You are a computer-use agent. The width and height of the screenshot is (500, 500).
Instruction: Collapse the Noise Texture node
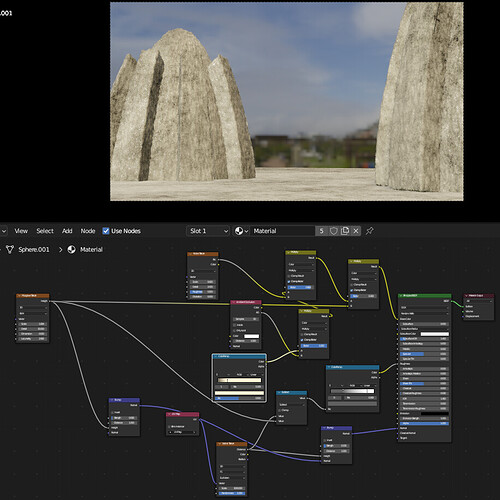(190, 254)
